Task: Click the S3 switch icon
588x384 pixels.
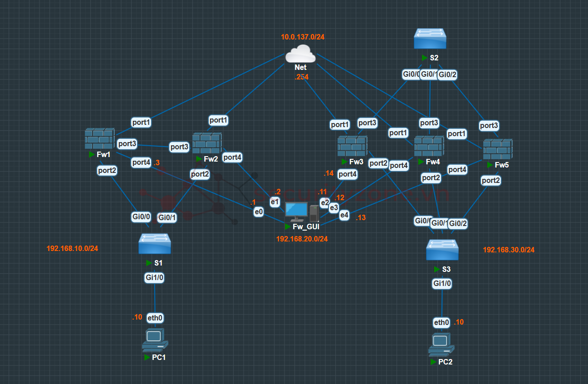Action: (x=442, y=250)
